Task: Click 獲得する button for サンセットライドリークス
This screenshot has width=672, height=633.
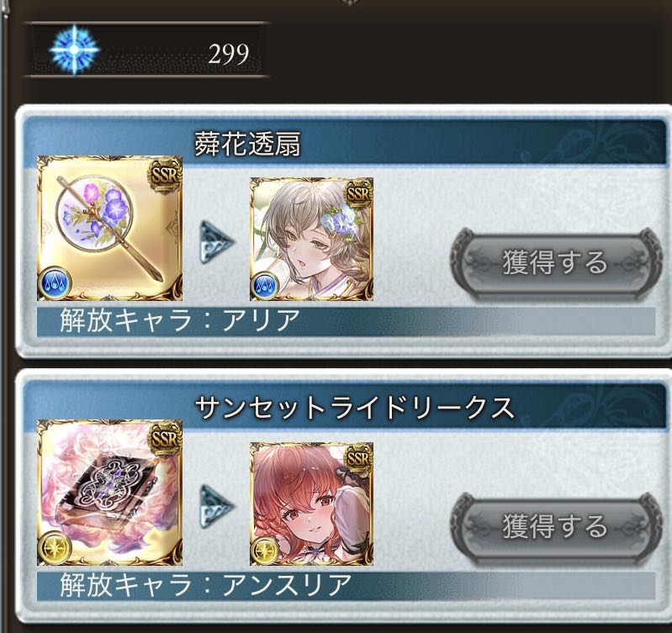Action: pyautogui.click(x=553, y=526)
